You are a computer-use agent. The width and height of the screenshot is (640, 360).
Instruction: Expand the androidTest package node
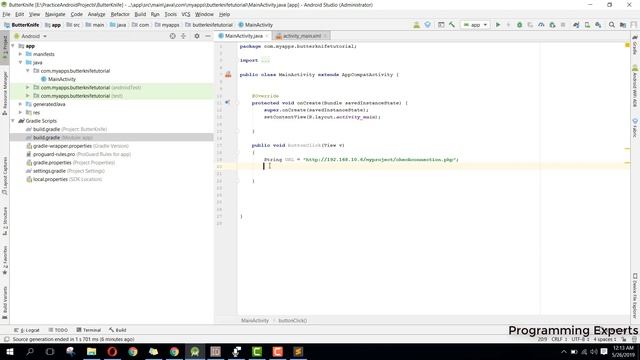coord(28,87)
